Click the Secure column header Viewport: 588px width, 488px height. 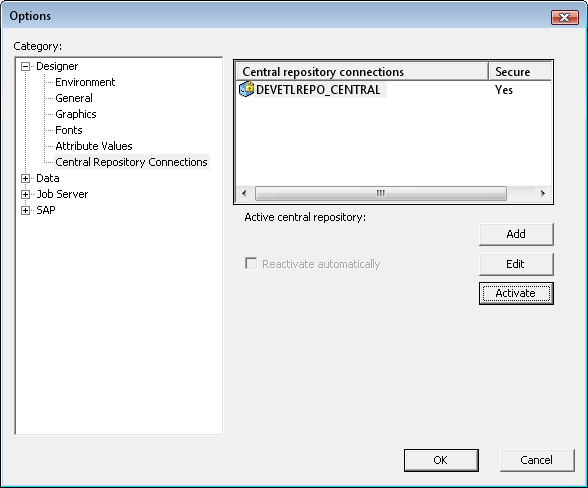[x=520, y=72]
